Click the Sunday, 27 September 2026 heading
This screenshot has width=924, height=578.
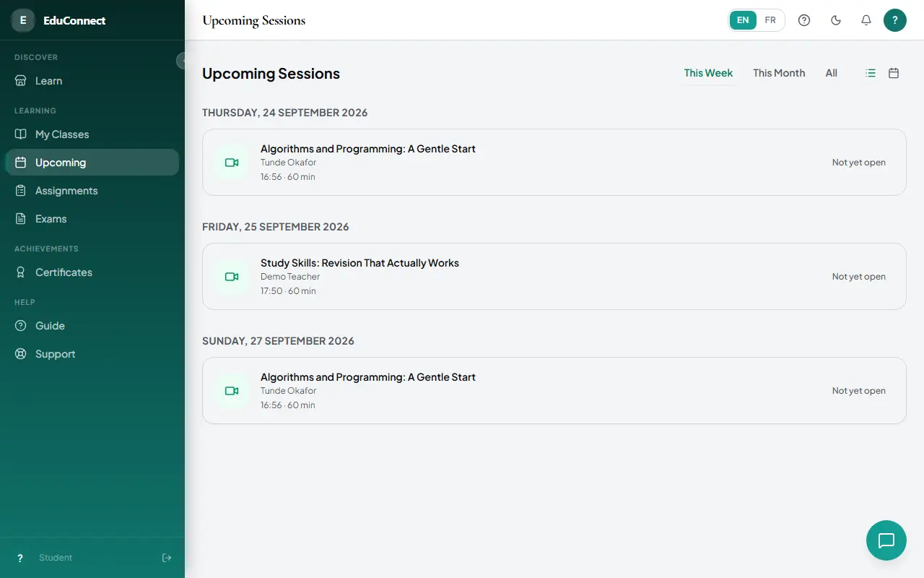279,341
